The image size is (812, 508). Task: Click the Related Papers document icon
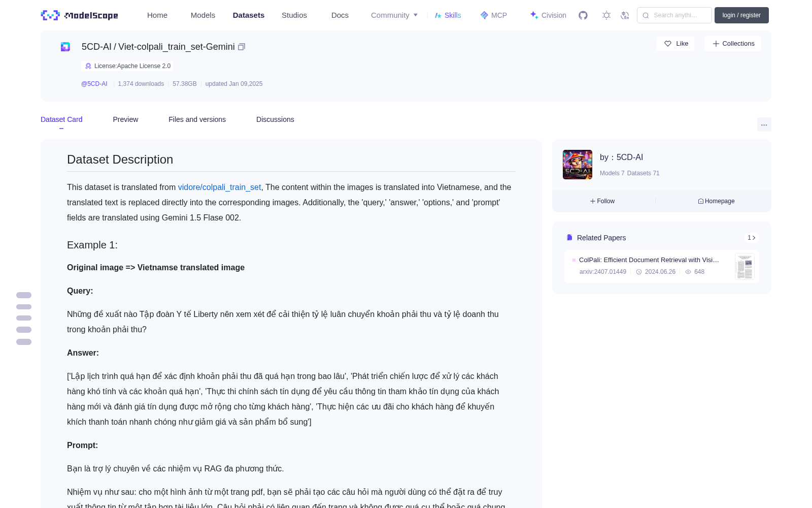[569, 238]
